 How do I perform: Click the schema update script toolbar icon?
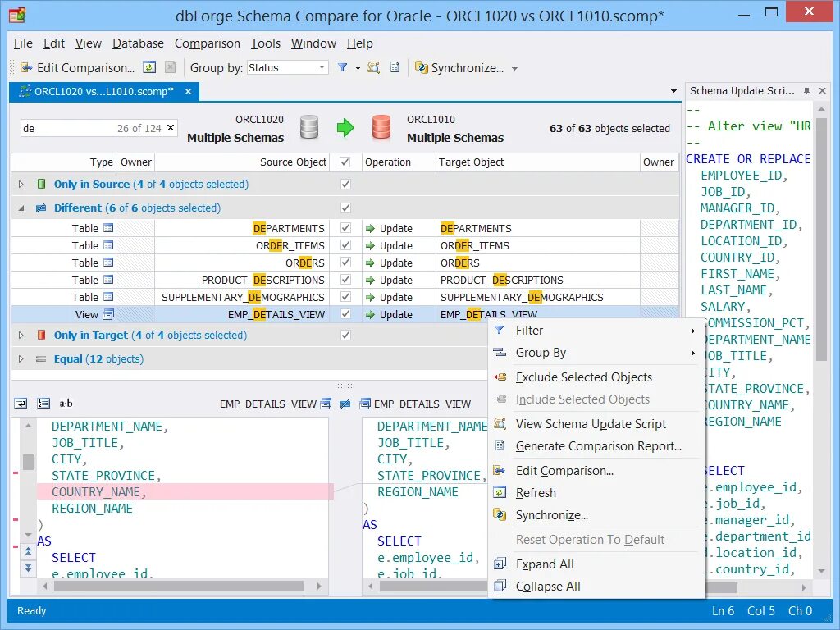coord(373,67)
